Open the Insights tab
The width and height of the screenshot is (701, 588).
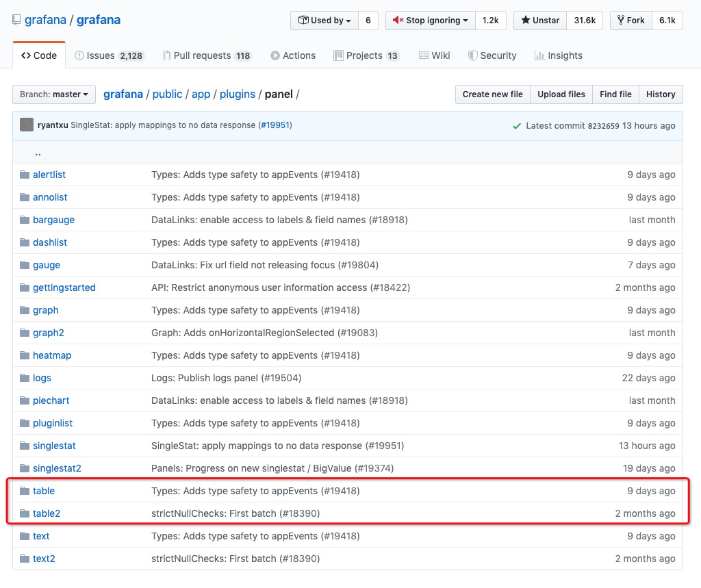click(559, 55)
